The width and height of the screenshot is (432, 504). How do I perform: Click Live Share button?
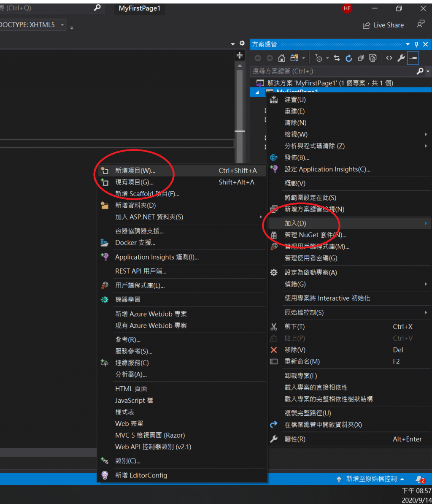point(383,25)
